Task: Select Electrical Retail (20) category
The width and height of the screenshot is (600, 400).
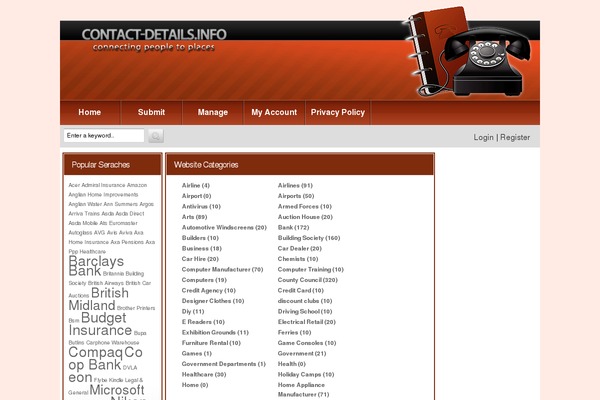Action: [x=307, y=322]
